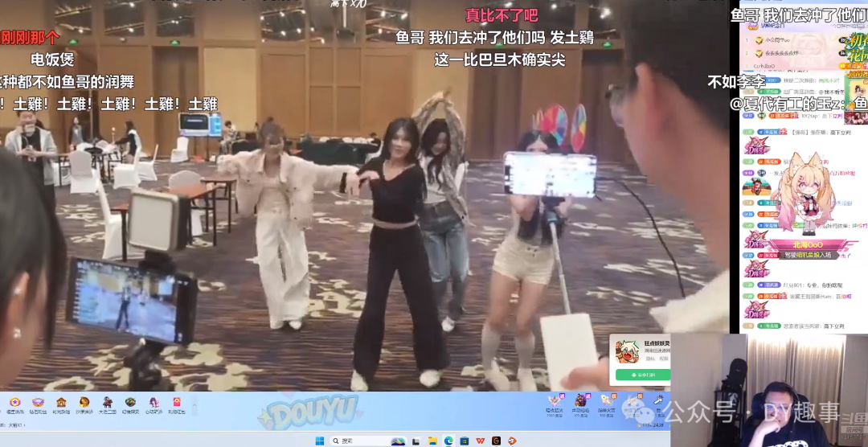
Task: Click the first-ranked user row in the leaderboard
Action: tap(791, 40)
